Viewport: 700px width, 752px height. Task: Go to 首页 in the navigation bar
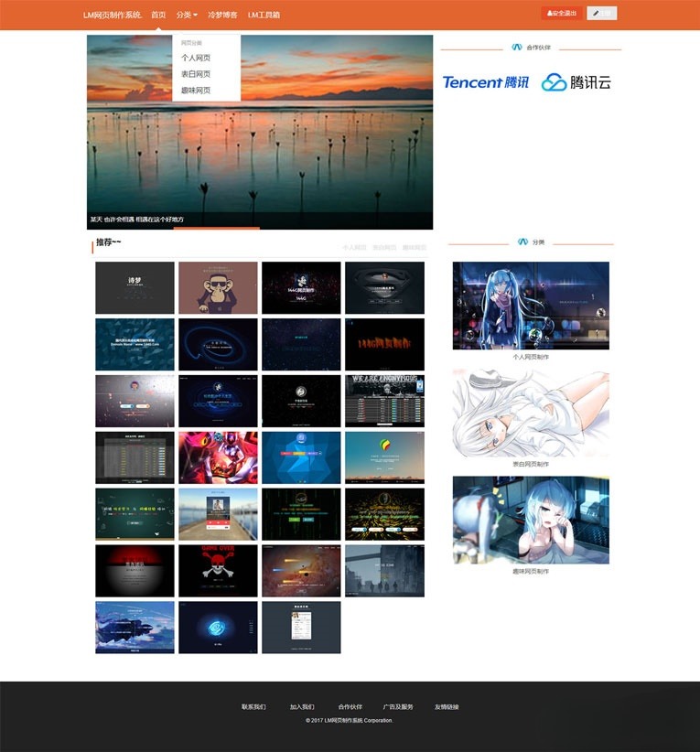click(x=158, y=15)
